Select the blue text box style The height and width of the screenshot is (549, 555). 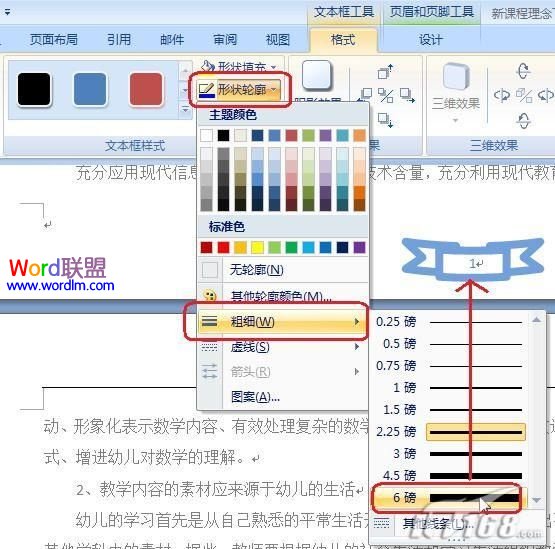point(90,90)
